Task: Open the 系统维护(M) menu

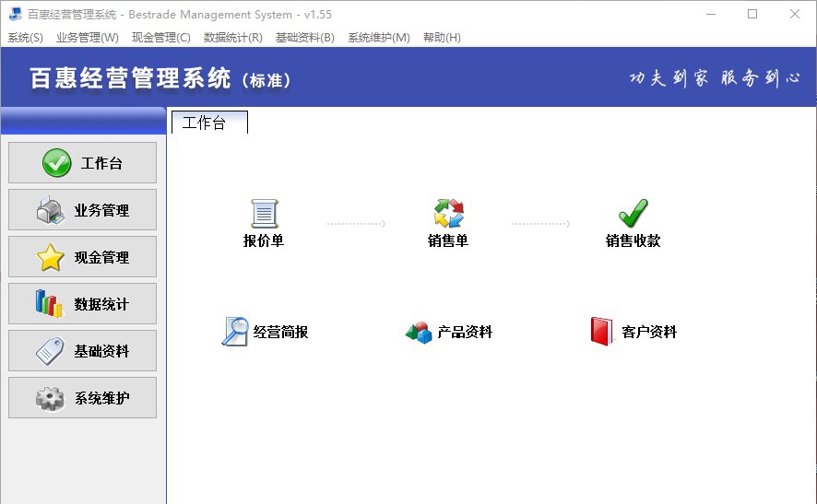Action: pyautogui.click(x=379, y=38)
